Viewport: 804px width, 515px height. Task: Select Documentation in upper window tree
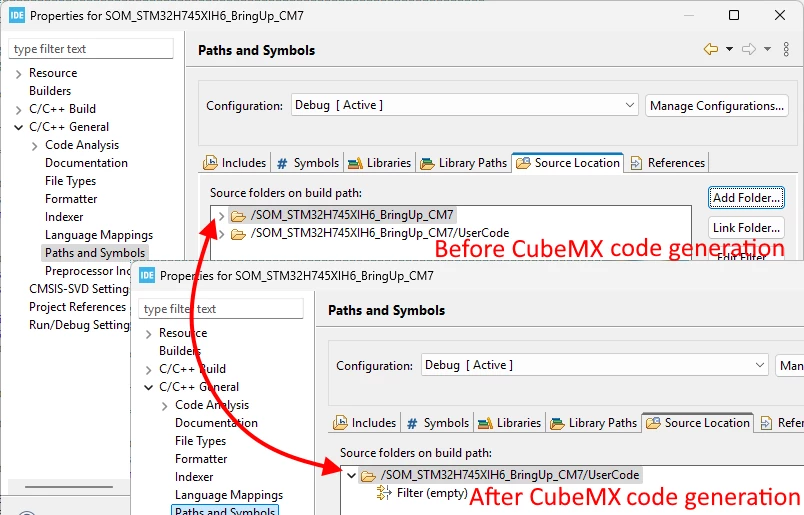(x=86, y=163)
